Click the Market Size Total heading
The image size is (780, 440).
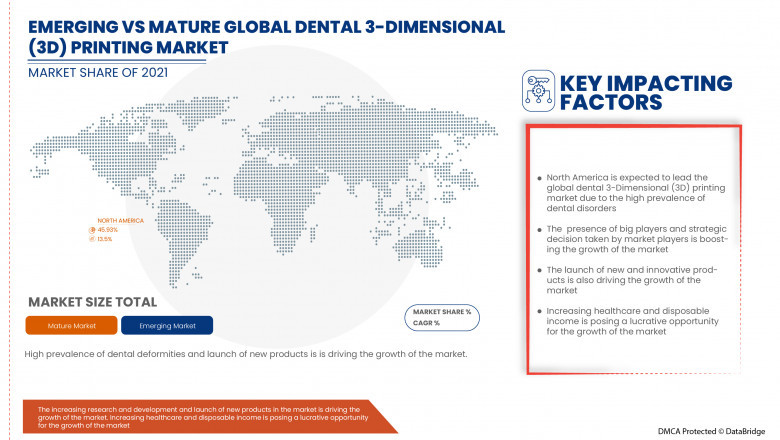tap(92, 302)
